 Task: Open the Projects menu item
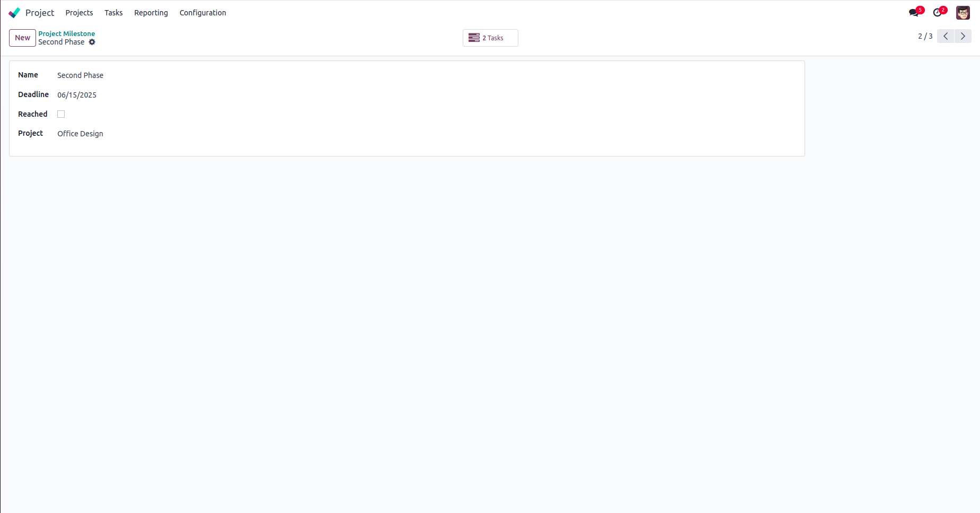(79, 13)
